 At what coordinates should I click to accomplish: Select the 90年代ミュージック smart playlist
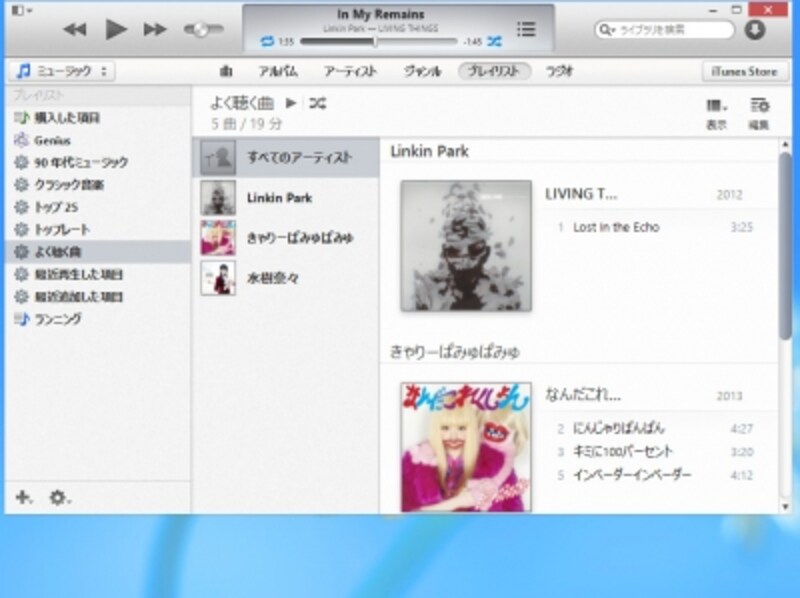coord(97,162)
